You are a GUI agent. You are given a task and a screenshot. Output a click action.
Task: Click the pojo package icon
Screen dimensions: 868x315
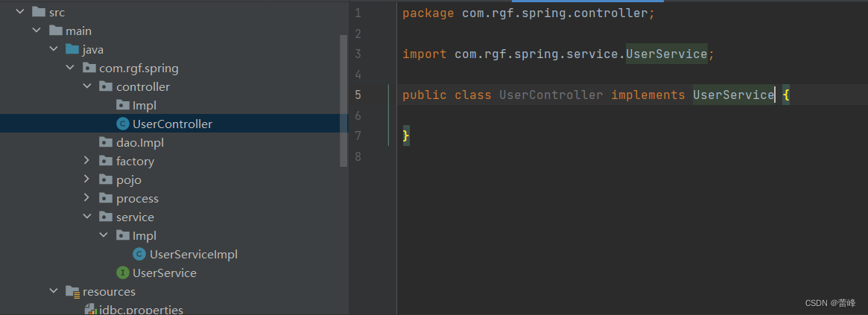(x=106, y=180)
